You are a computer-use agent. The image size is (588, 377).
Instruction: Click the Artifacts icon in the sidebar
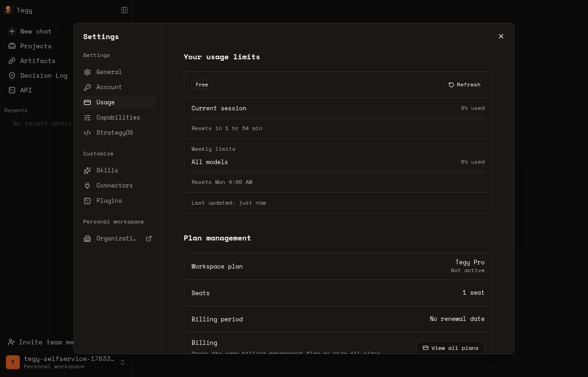(x=12, y=61)
